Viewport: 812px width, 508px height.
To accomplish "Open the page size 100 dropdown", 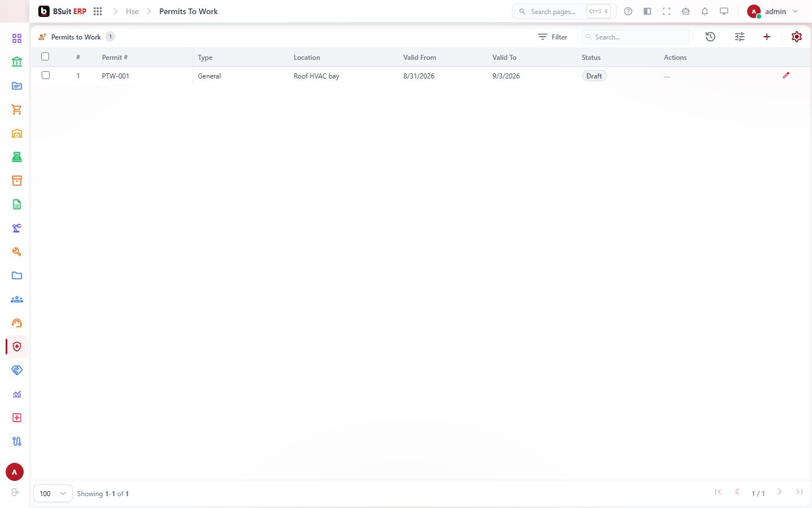I will pyautogui.click(x=53, y=493).
